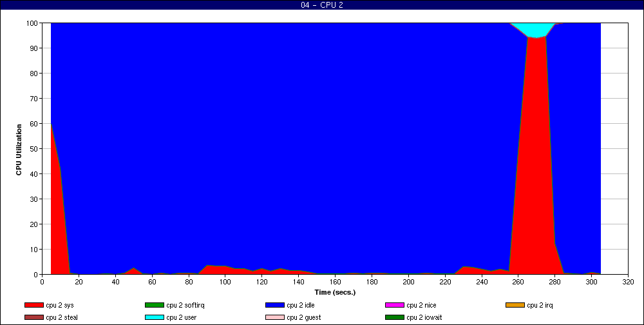Click the x-axis tick label 200
The width and height of the screenshot is (644, 325).
[408, 282]
